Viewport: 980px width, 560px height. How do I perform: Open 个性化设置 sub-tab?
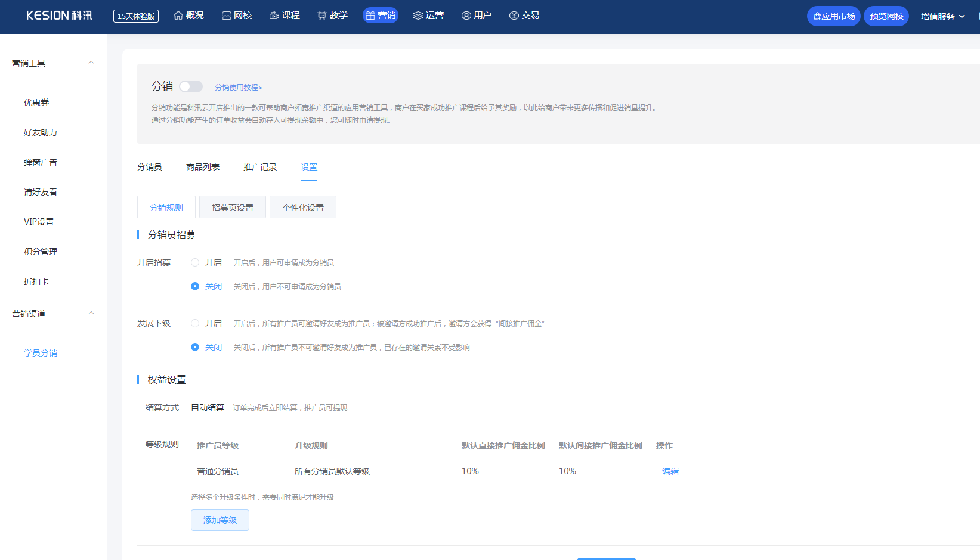[303, 208]
